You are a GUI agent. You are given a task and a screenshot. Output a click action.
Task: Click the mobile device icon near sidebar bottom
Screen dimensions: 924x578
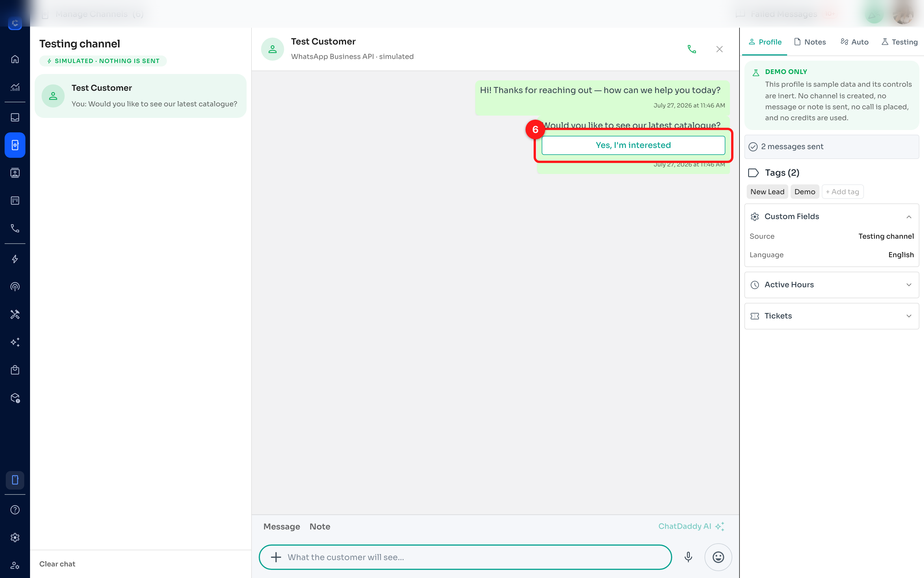tap(15, 480)
